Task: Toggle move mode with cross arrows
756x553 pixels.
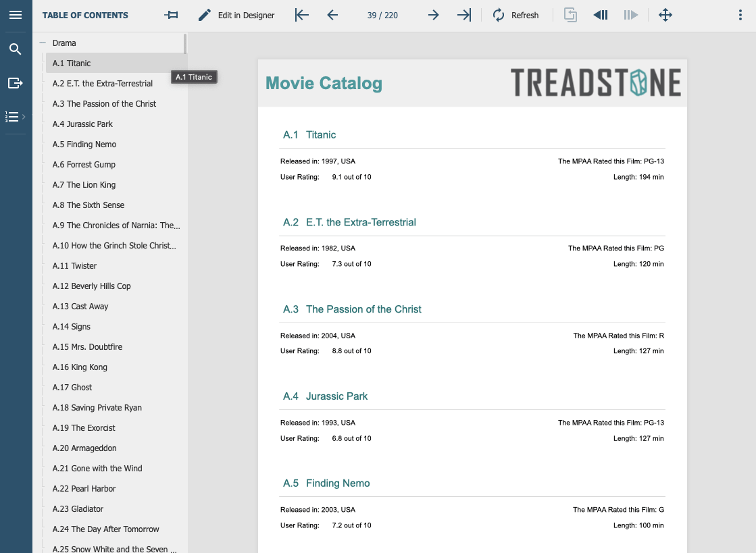Action: click(x=665, y=15)
